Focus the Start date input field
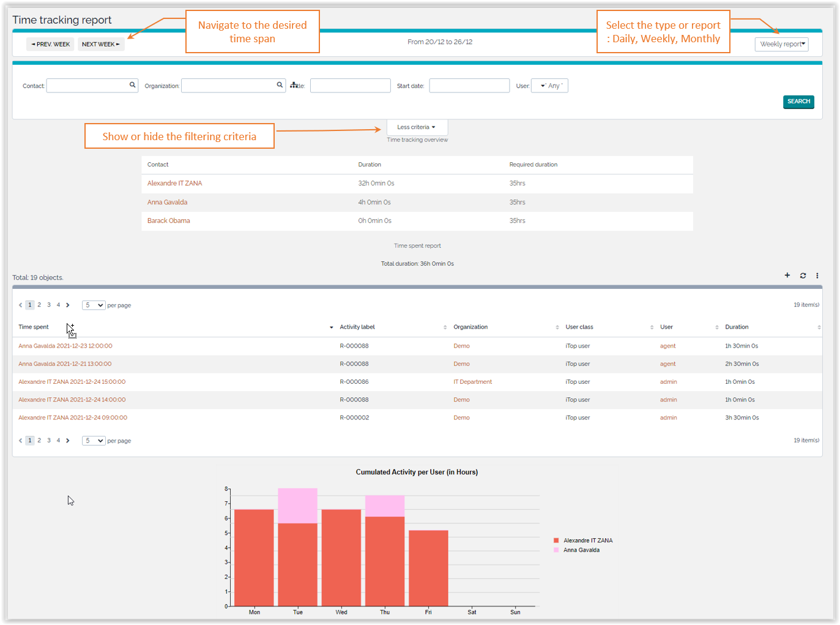This screenshot has height=625, width=840. [469, 86]
